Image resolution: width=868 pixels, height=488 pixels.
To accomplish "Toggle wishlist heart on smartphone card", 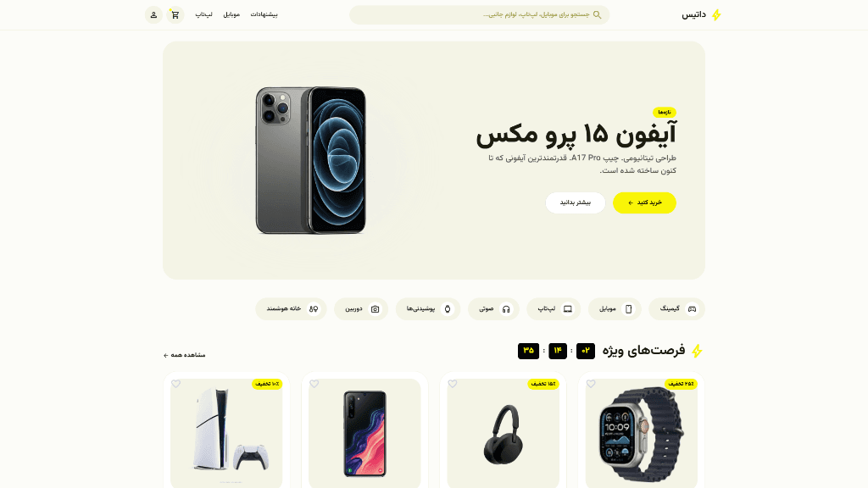I will (x=314, y=384).
